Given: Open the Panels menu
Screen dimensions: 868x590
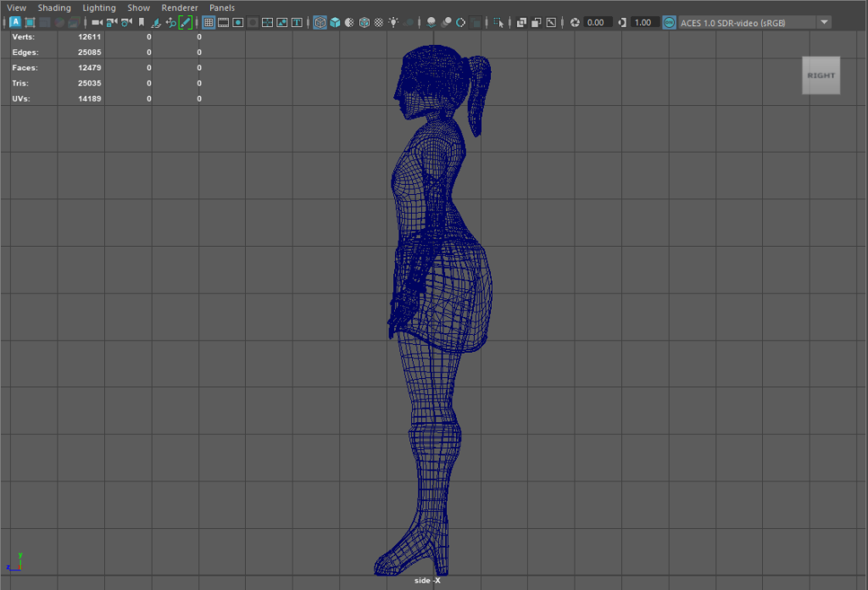Looking at the screenshot, I should tap(222, 8).
